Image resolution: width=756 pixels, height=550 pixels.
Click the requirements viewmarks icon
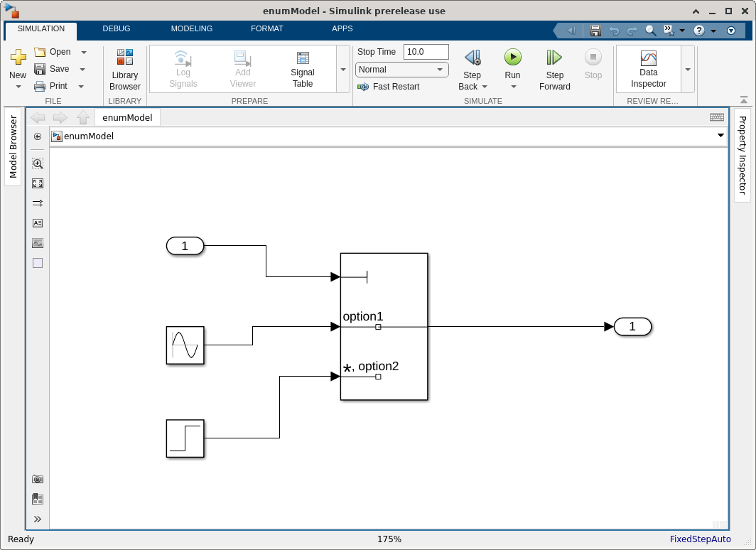38,499
